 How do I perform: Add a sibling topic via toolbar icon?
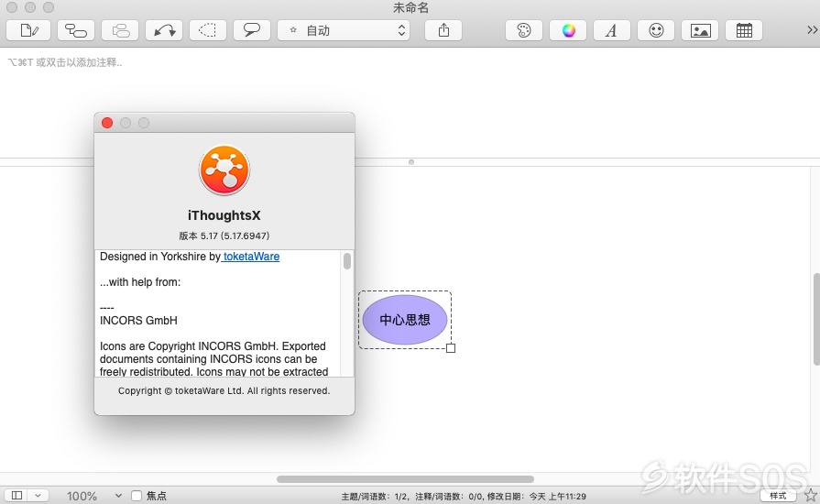click(120, 30)
